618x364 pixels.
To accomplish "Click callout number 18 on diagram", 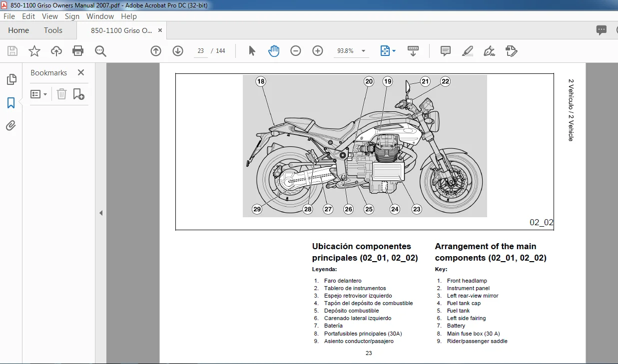I will pos(260,81).
